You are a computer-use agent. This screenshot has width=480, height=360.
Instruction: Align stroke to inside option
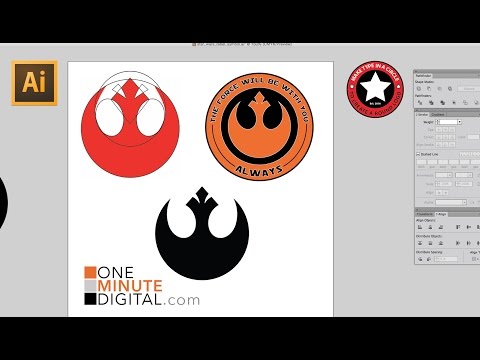click(446, 145)
